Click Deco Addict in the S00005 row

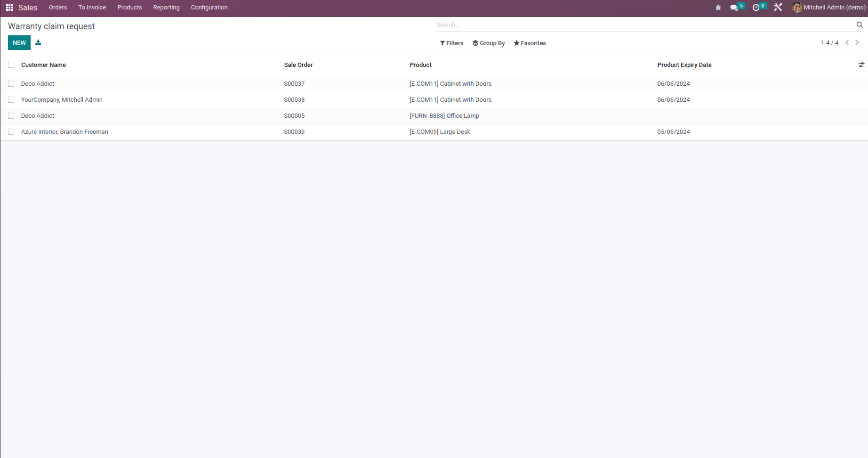pyautogui.click(x=38, y=116)
